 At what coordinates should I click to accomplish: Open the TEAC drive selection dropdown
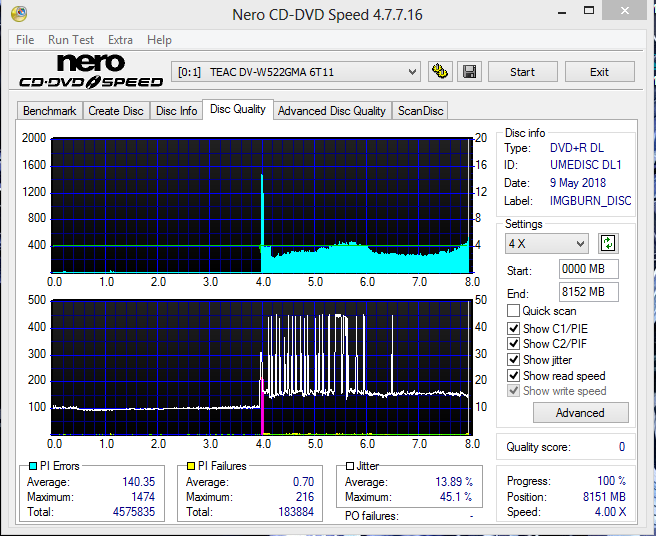pyautogui.click(x=295, y=72)
